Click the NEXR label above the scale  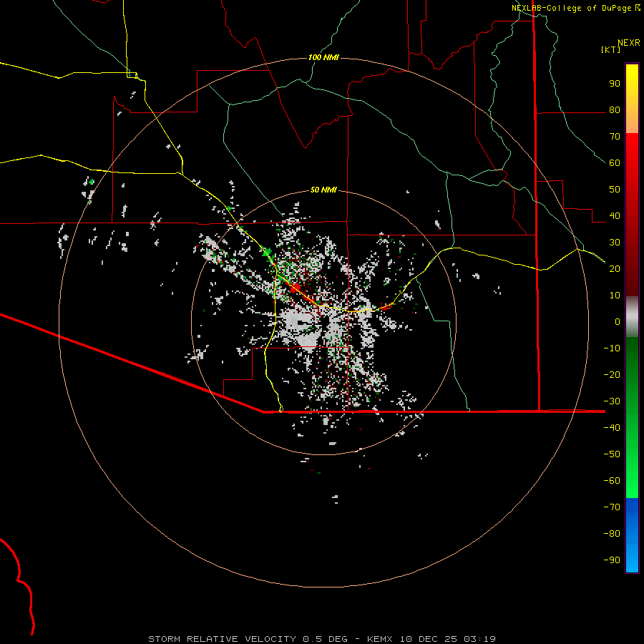click(x=629, y=43)
